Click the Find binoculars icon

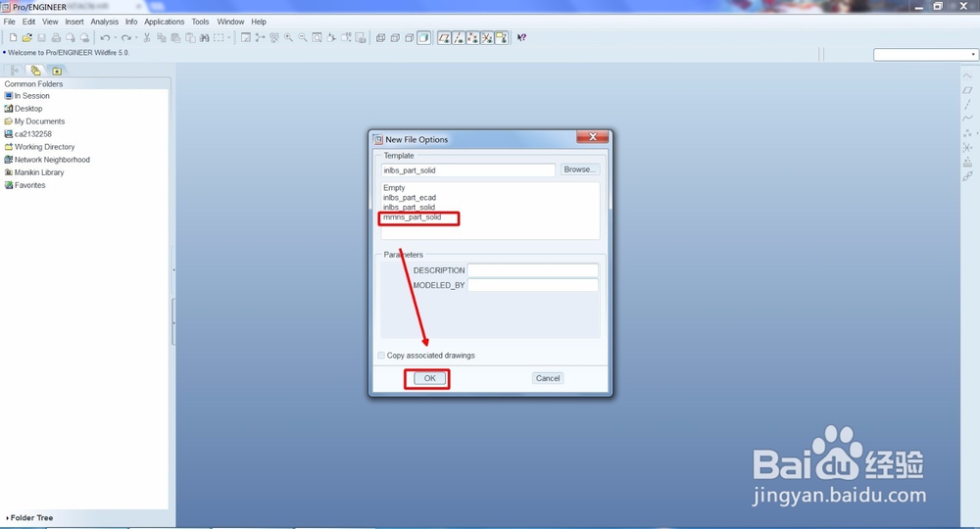(205, 38)
